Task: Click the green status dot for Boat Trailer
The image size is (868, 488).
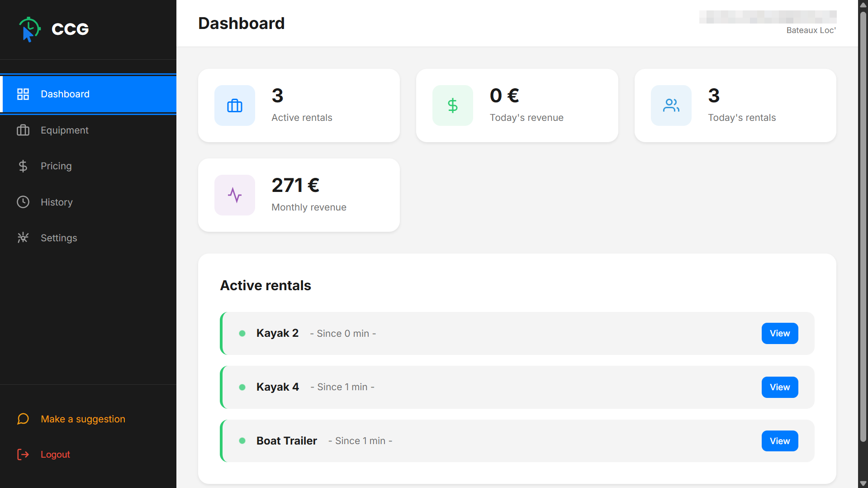Action: point(242,441)
